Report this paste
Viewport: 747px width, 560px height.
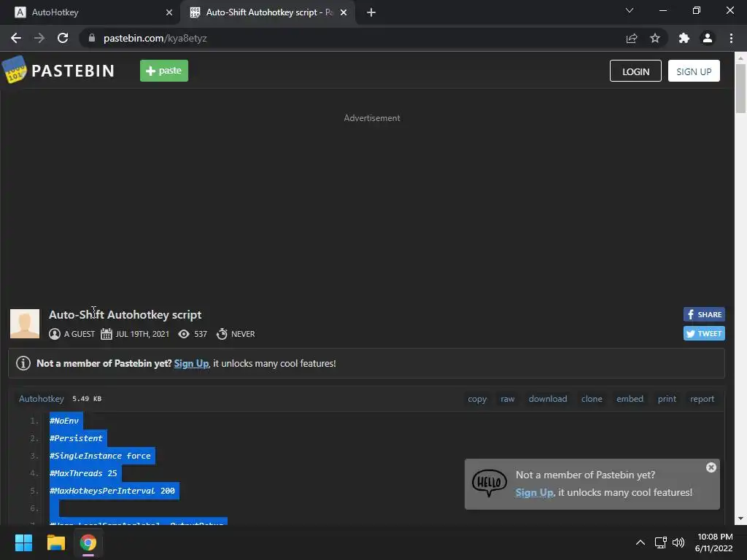[x=703, y=399]
